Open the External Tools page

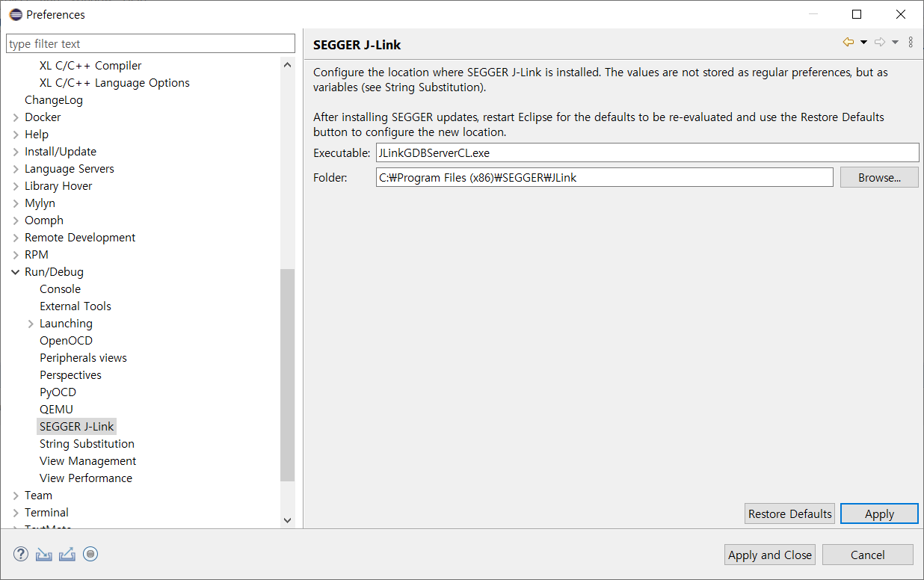76,306
